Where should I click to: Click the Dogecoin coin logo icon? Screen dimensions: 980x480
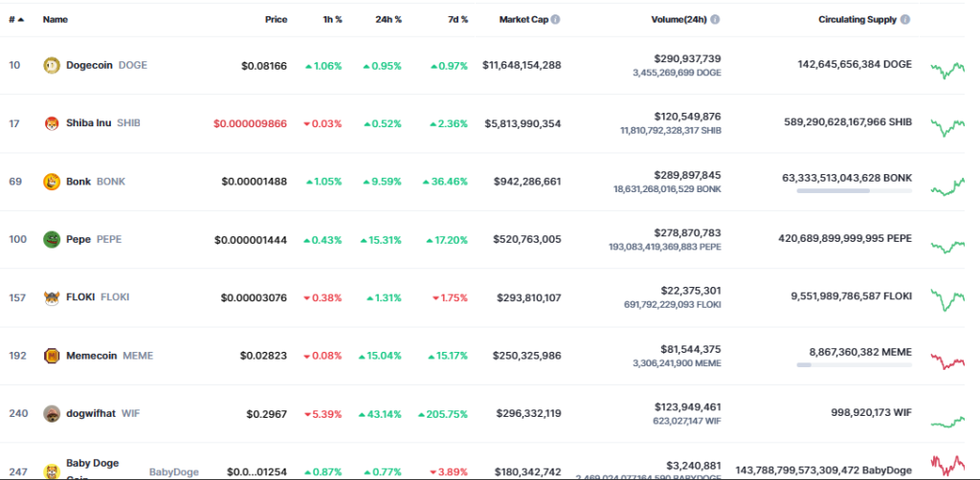[52, 65]
